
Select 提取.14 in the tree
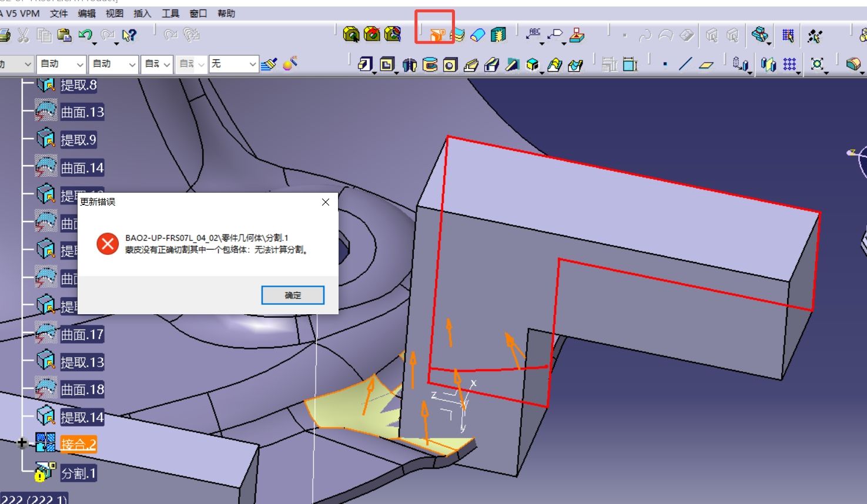click(x=82, y=418)
